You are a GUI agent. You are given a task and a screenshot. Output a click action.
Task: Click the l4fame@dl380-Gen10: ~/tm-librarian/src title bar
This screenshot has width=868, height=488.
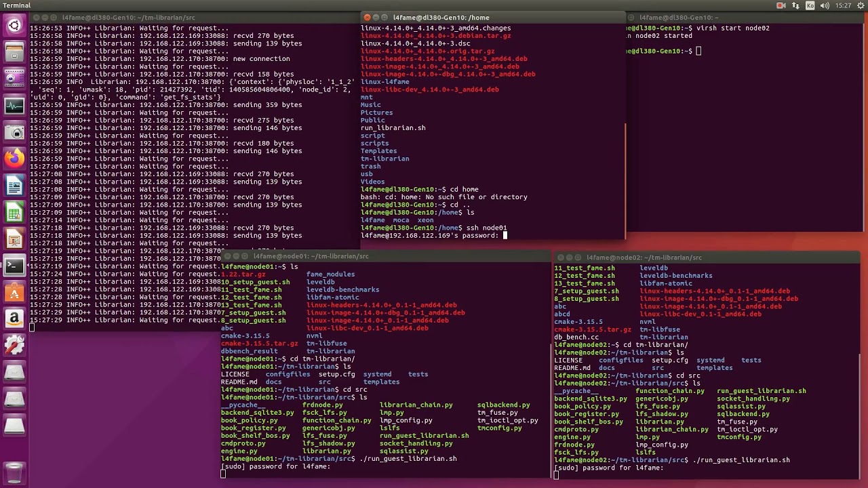coord(193,18)
